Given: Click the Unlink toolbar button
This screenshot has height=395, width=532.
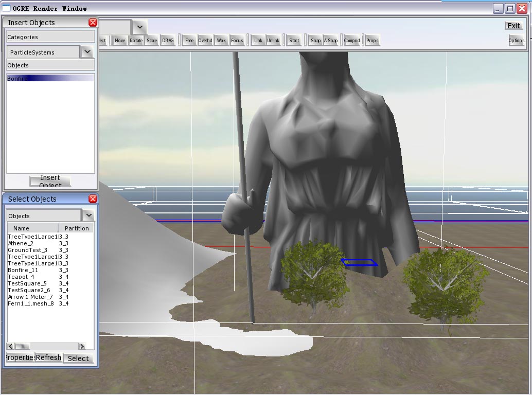Looking at the screenshot, I should point(273,41).
